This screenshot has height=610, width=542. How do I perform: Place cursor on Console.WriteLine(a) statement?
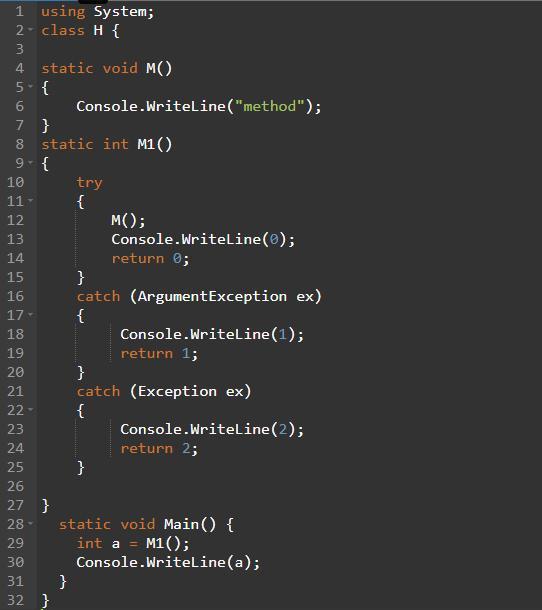pyautogui.click(x=168, y=562)
